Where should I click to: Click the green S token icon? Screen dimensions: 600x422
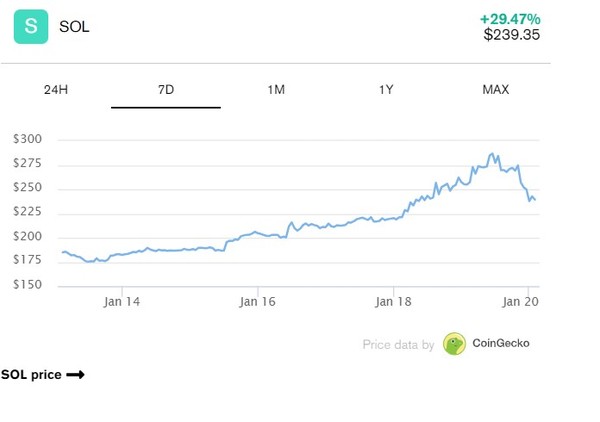(30, 27)
